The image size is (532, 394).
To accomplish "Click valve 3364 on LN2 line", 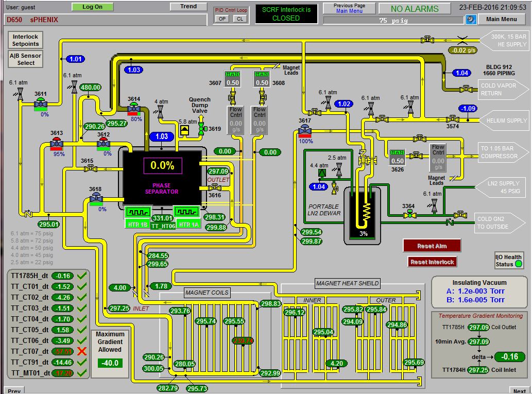I will pyautogui.click(x=408, y=214).
